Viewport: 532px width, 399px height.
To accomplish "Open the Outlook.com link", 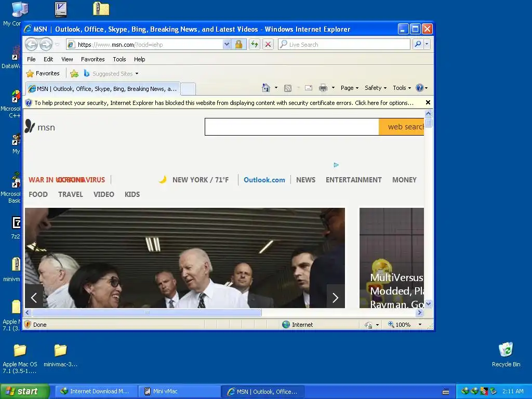I will point(264,180).
